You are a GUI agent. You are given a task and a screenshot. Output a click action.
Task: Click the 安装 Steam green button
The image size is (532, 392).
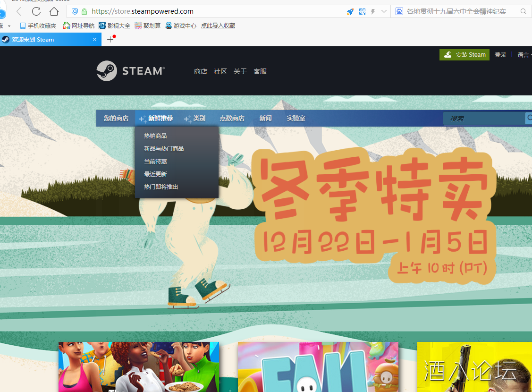464,55
